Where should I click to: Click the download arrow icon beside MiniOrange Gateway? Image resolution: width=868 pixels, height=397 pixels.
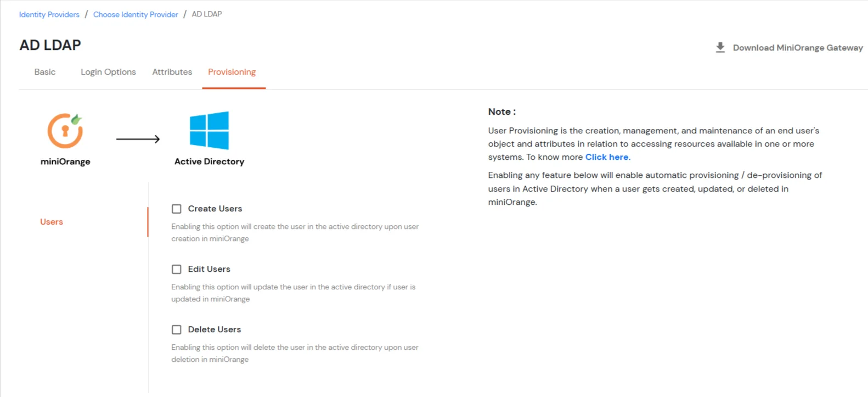(x=720, y=47)
